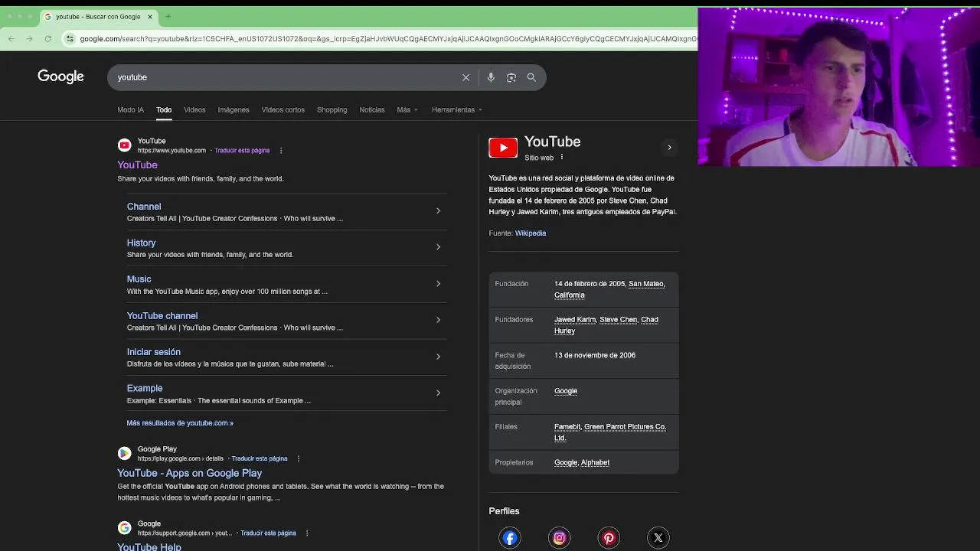
Task: Click the browser address bar URL
Action: point(387,38)
